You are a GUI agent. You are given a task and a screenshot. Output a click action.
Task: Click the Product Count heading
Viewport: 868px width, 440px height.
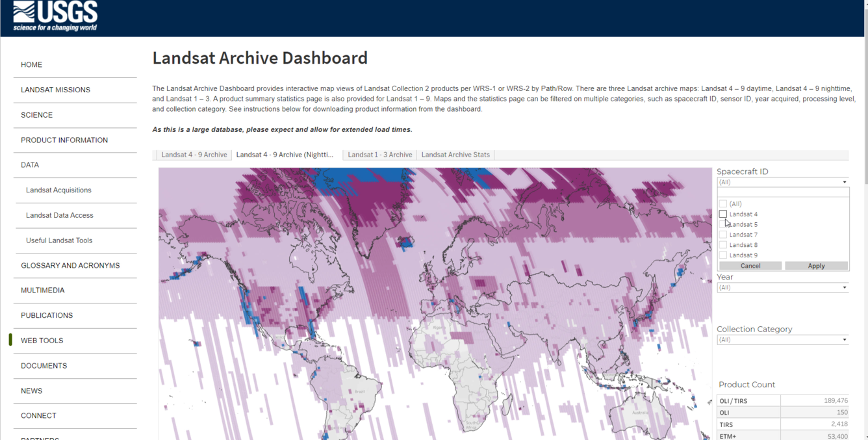pyautogui.click(x=747, y=385)
